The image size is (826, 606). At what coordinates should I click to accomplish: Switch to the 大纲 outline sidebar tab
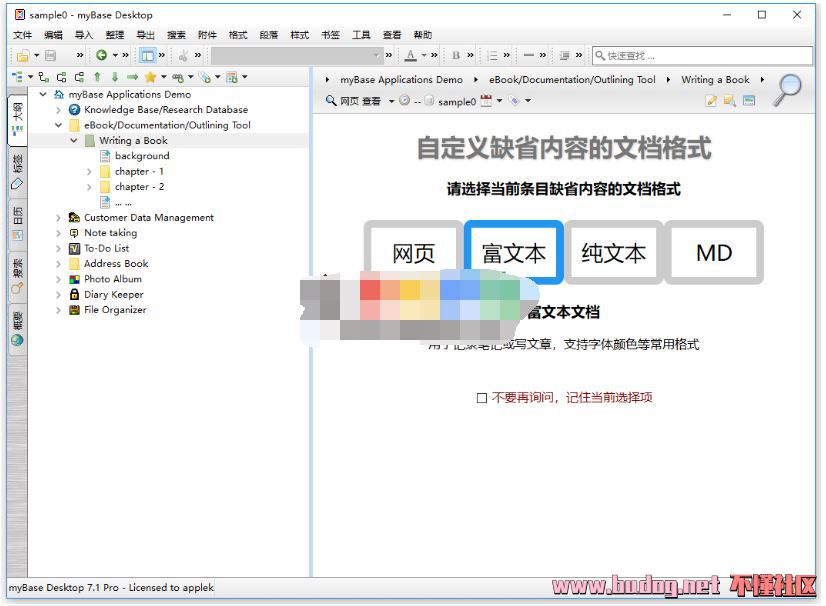17,120
